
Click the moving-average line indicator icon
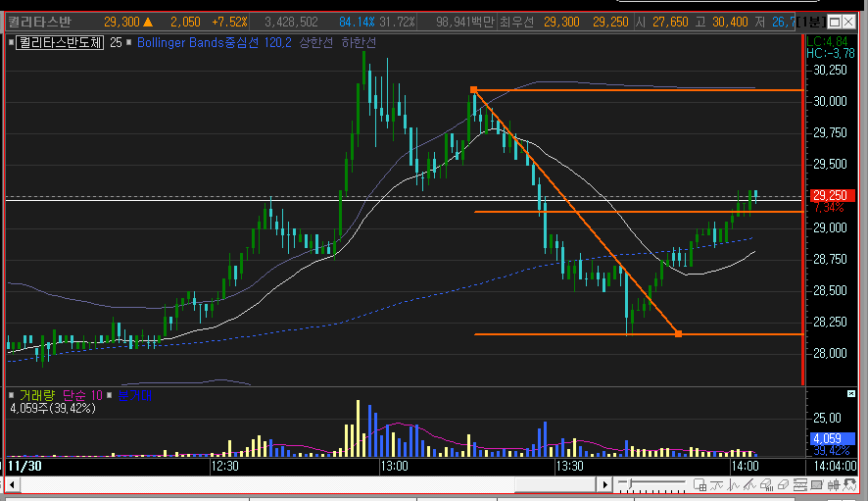point(716,485)
